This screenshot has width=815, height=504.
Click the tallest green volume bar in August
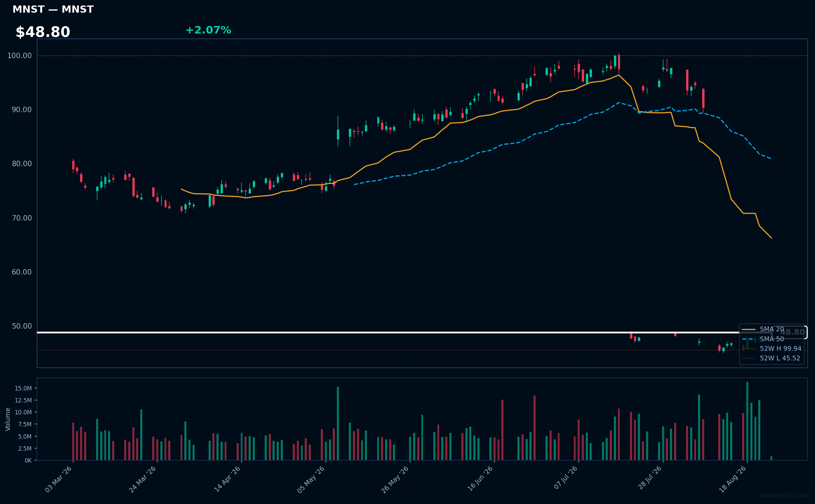pyautogui.click(x=747, y=421)
